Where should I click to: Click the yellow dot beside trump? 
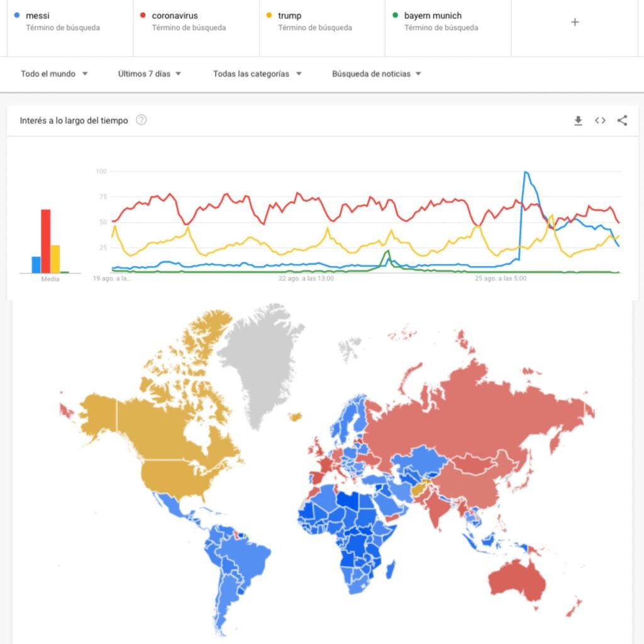[x=269, y=16]
